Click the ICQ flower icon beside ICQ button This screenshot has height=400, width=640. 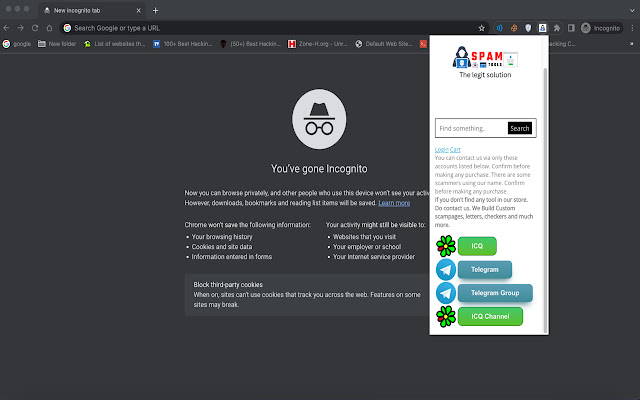click(x=446, y=246)
